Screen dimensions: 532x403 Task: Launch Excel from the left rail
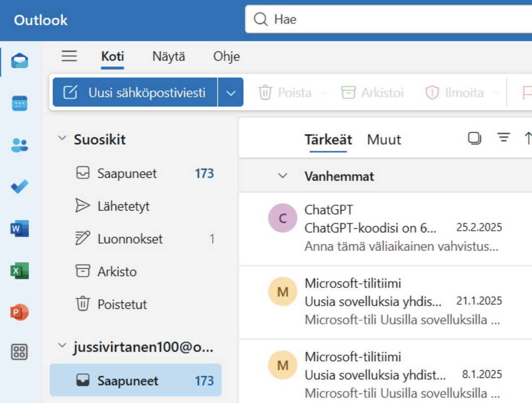click(x=20, y=271)
